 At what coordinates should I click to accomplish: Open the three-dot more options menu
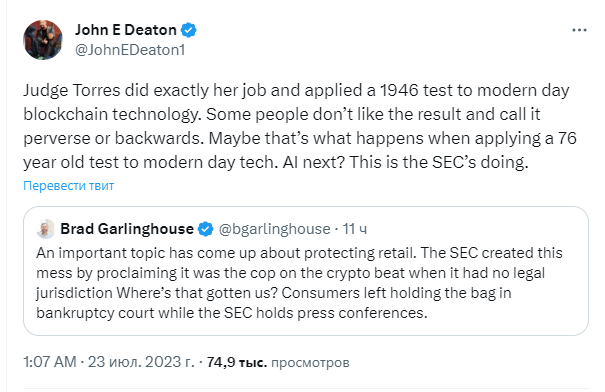click(x=579, y=30)
